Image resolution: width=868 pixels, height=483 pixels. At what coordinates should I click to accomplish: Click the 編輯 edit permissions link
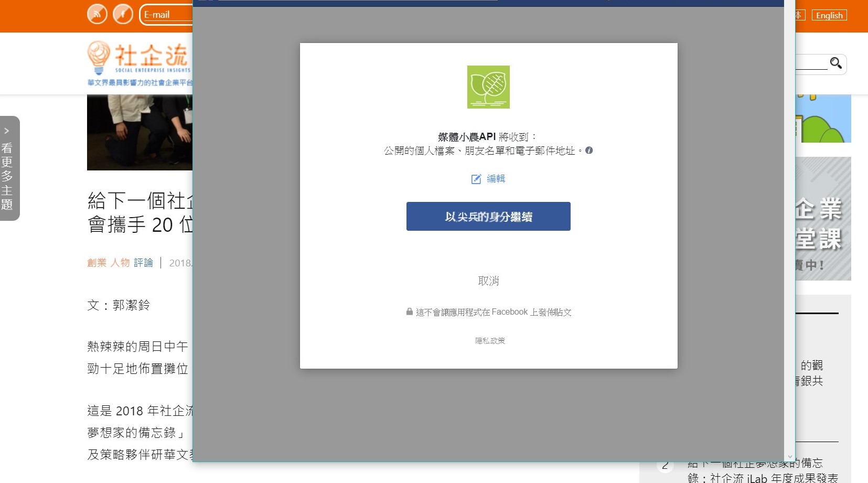[496, 179]
